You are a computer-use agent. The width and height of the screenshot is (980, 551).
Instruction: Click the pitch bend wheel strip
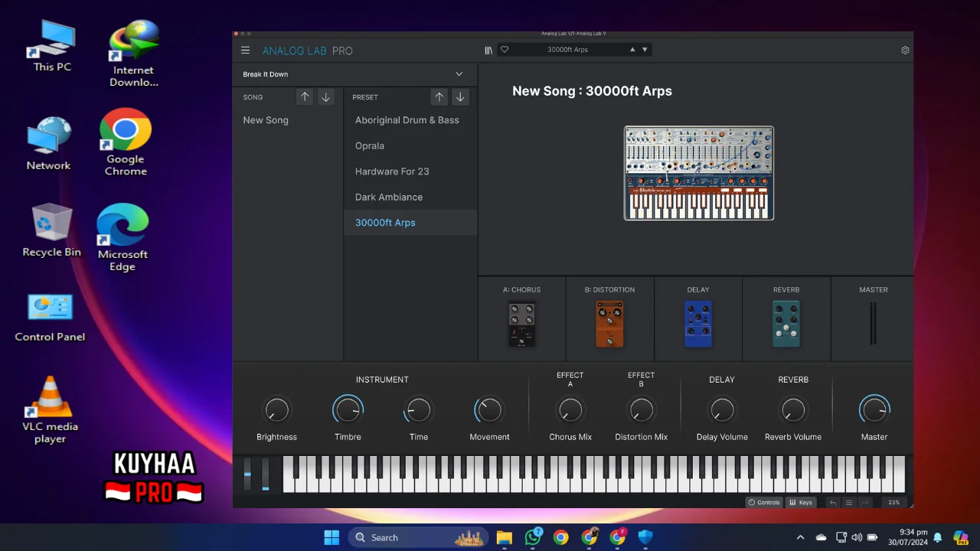pyautogui.click(x=247, y=474)
